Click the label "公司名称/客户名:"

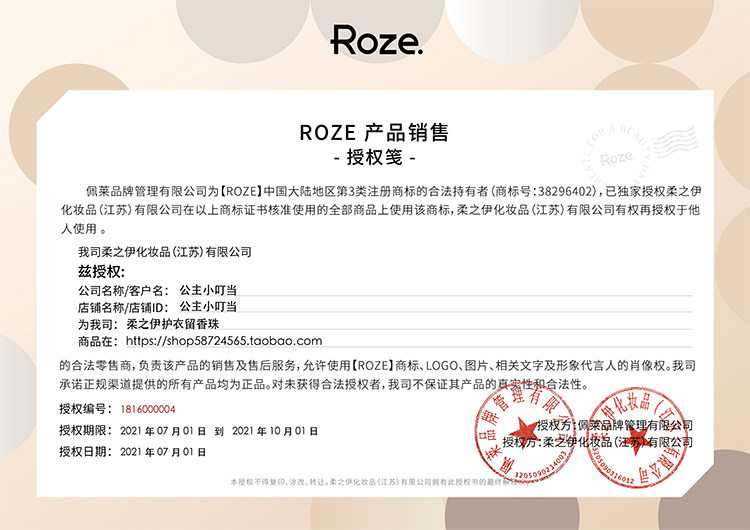[123, 290]
